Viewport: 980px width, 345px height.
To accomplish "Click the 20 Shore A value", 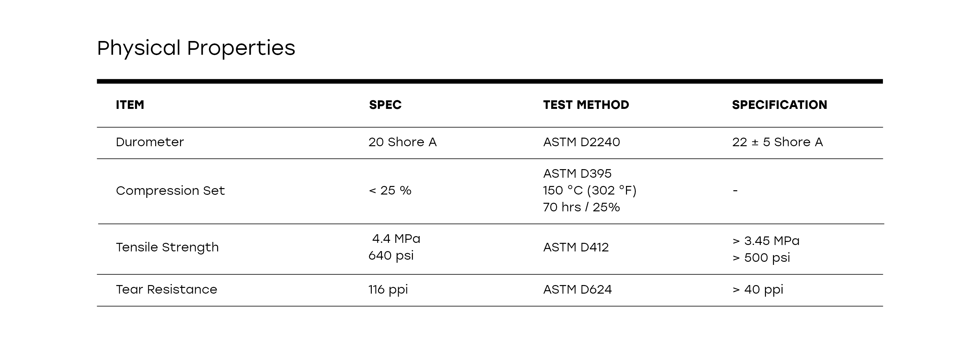I will (x=402, y=142).
